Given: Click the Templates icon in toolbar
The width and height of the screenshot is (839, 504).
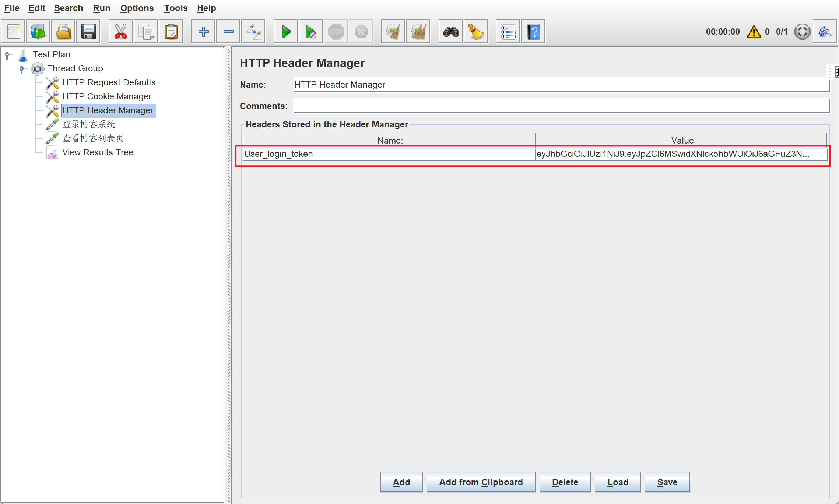Looking at the screenshot, I should (x=38, y=32).
